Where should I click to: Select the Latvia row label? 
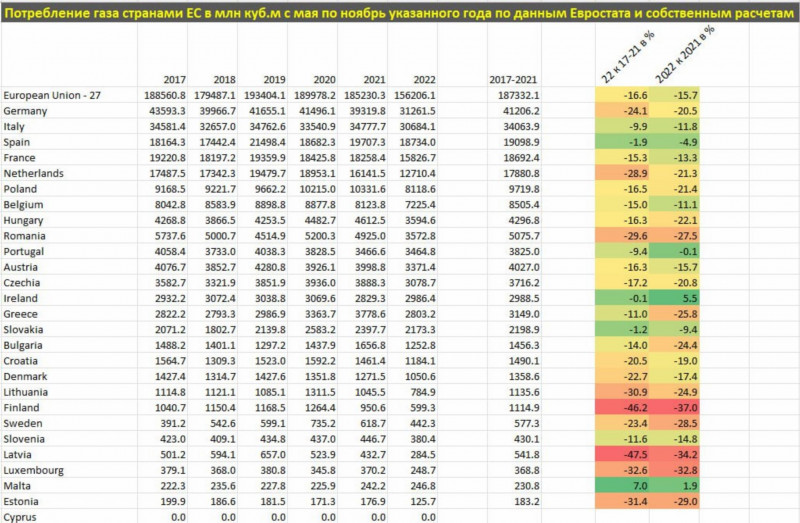pyautogui.click(x=17, y=455)
